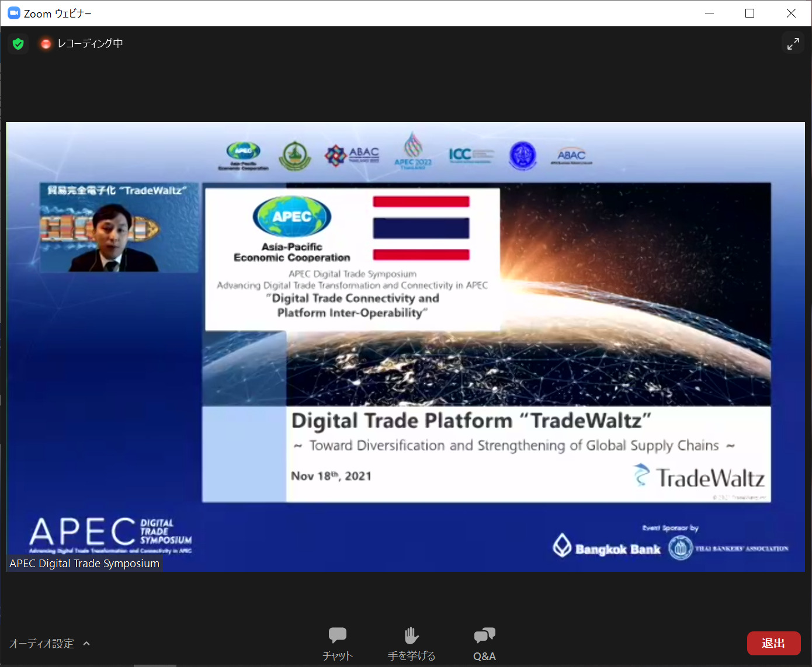Viewport: 812px width, 667px height.
Task: Click the shared TradeWaltz slide
Action: coord(487,342)
